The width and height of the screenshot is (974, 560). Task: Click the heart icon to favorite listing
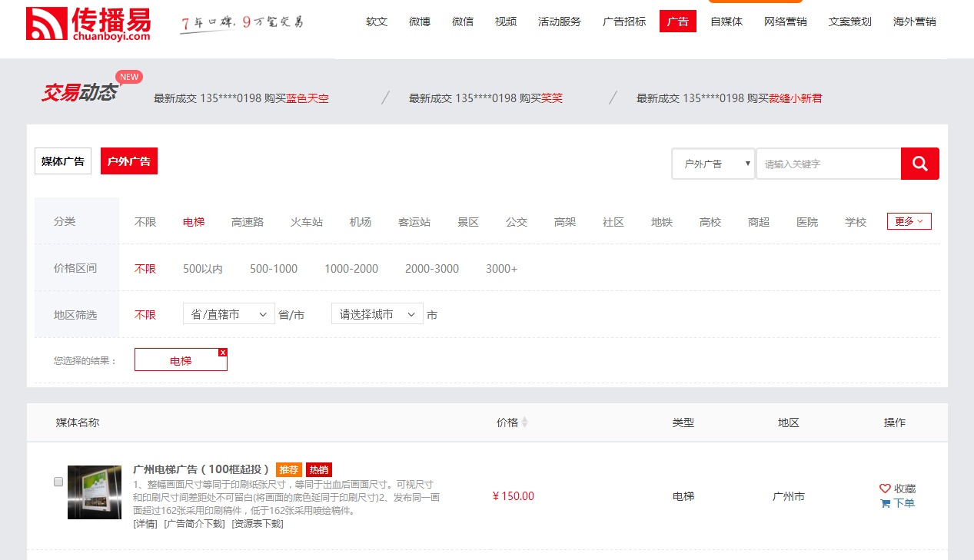[x=885, y=489]
